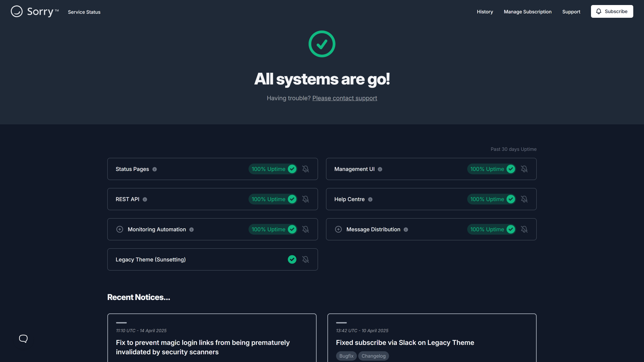Click green check on REST API row

[x=292, y=199]
